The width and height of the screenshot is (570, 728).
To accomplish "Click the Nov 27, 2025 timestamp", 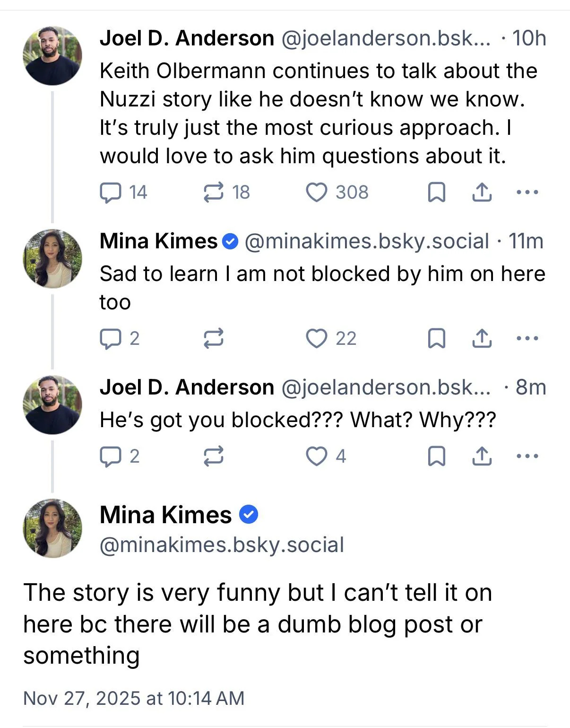I will click(134, 698).
